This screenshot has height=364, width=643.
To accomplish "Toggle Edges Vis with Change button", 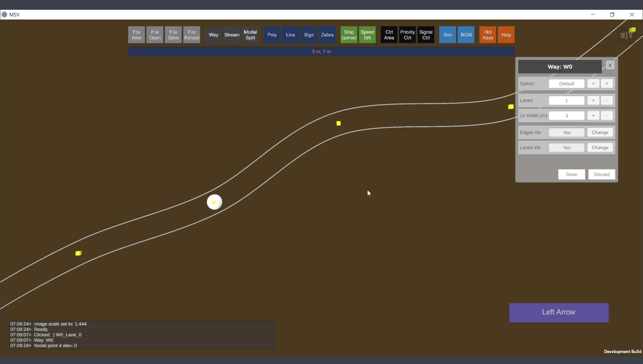I will click(599, 132).
